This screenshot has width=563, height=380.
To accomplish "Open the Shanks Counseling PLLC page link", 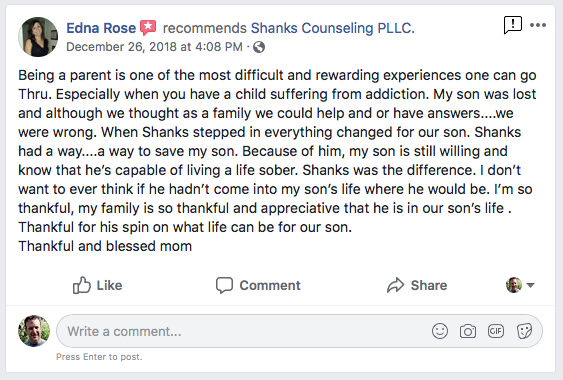I will tap(332, 28).
